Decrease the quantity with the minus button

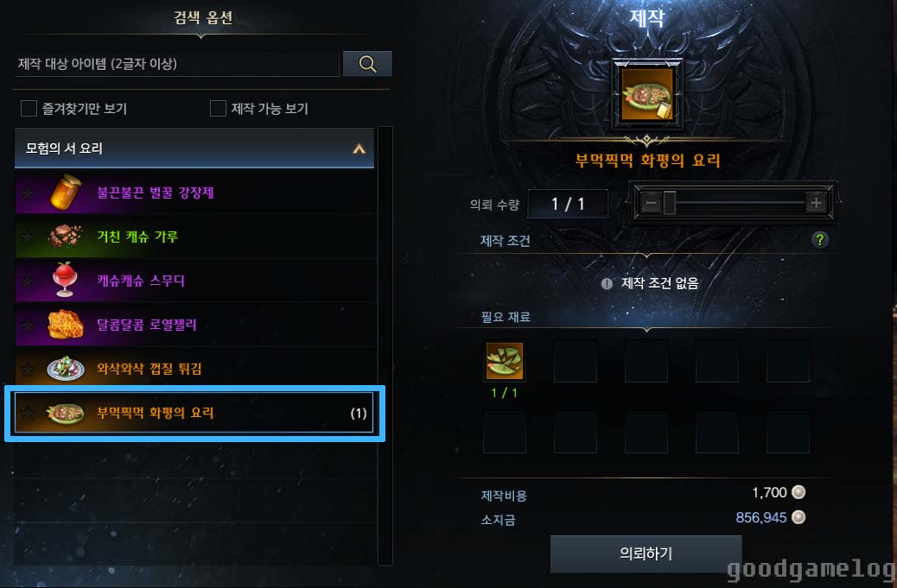pyautogui.click(x=651, y=202)
